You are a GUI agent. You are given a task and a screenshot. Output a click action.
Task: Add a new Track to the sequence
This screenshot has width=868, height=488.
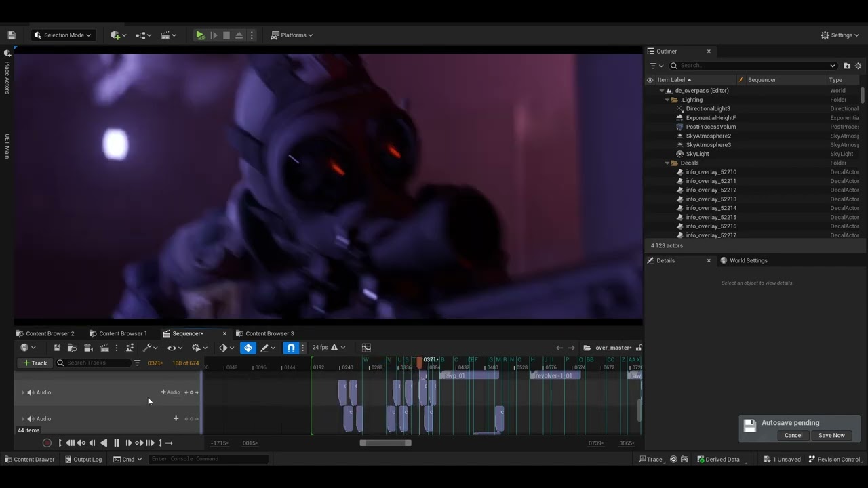point(35,363)
